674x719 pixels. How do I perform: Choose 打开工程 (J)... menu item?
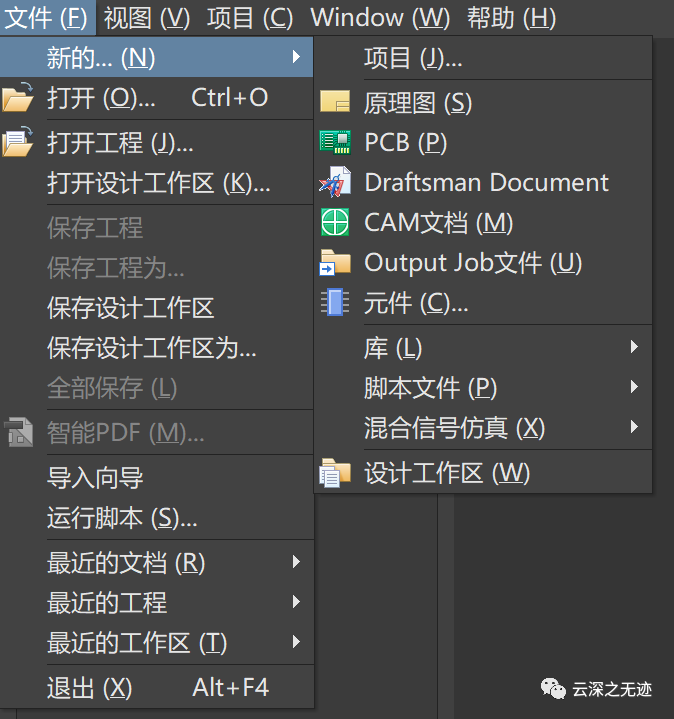(156, 142)
